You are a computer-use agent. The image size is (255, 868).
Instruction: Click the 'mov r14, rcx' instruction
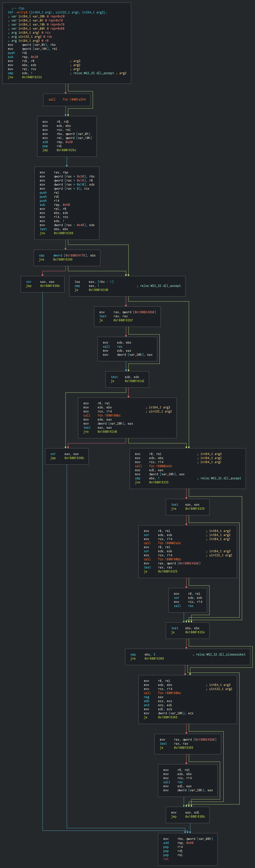pos(54,217)
